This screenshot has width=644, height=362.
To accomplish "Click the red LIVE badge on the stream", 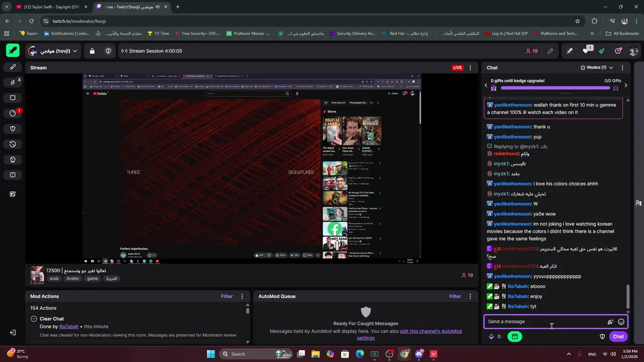I will pos(457,67).
